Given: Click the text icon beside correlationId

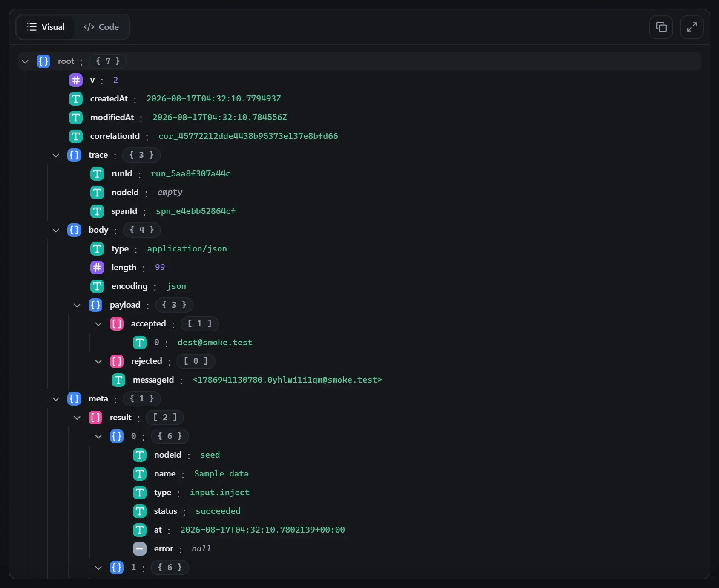Looking at the screenshot, I should [76, 136].
